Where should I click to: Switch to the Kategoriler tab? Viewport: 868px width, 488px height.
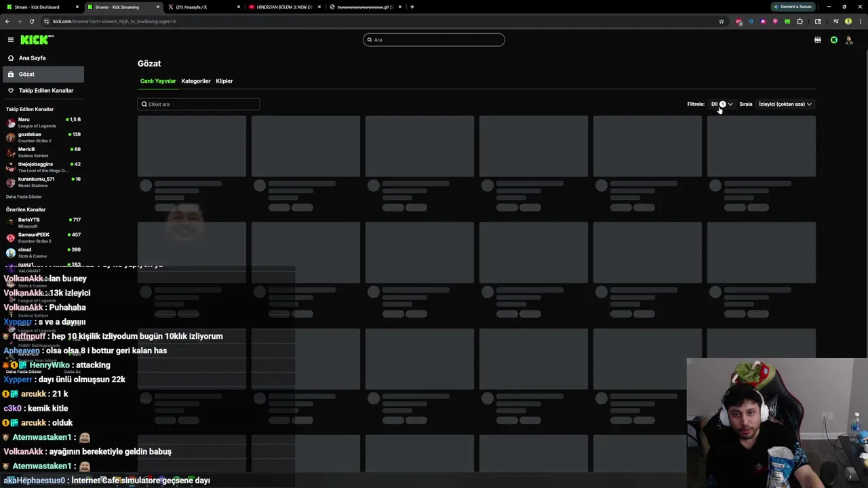pos(196,81)
